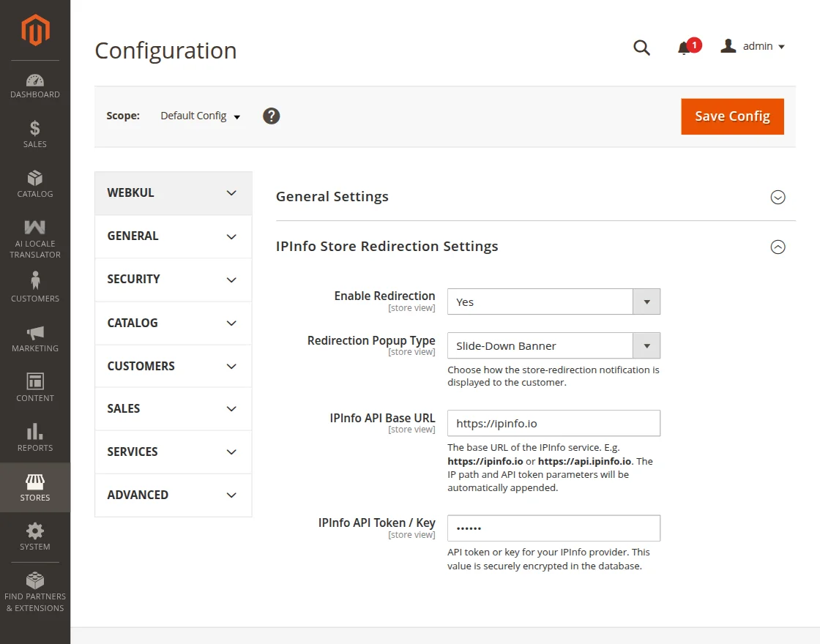Open notifications bell icon
The width and height of the screenshot is (820, 644).
click(684, 48)
